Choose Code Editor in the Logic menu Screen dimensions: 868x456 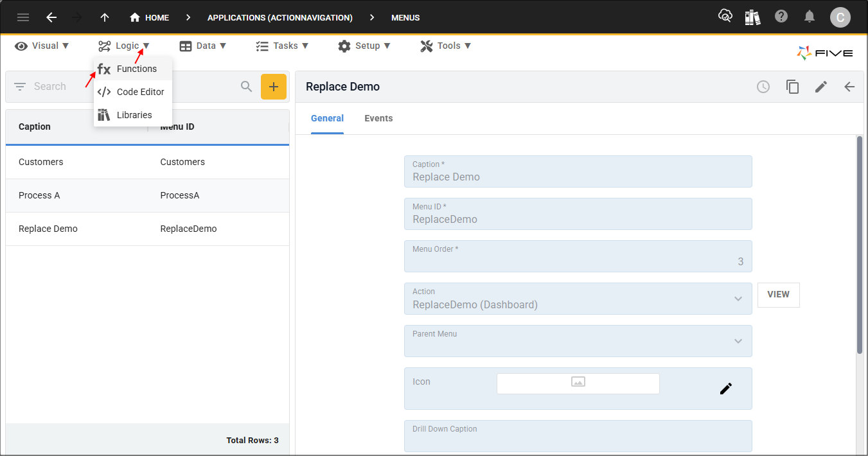[140, 92]
